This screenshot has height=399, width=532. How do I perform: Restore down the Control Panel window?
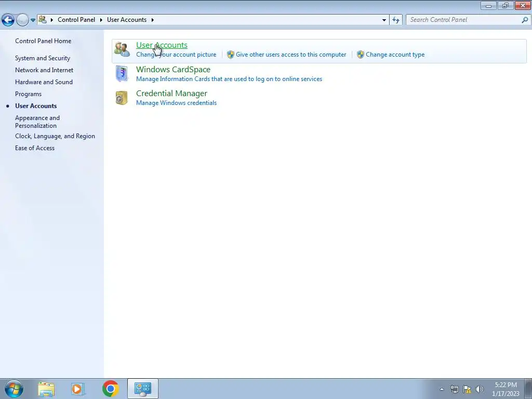click(x=506, y=5)
